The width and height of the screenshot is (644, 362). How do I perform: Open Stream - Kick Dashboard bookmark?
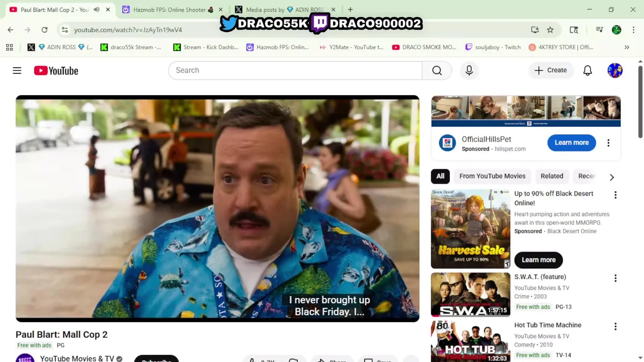coord(206,47)
